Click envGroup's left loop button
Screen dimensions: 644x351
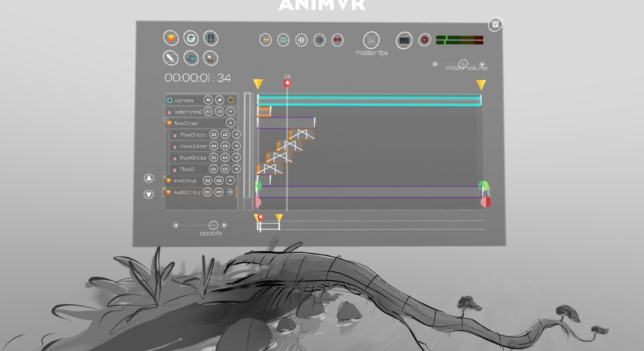coord(208,181)
